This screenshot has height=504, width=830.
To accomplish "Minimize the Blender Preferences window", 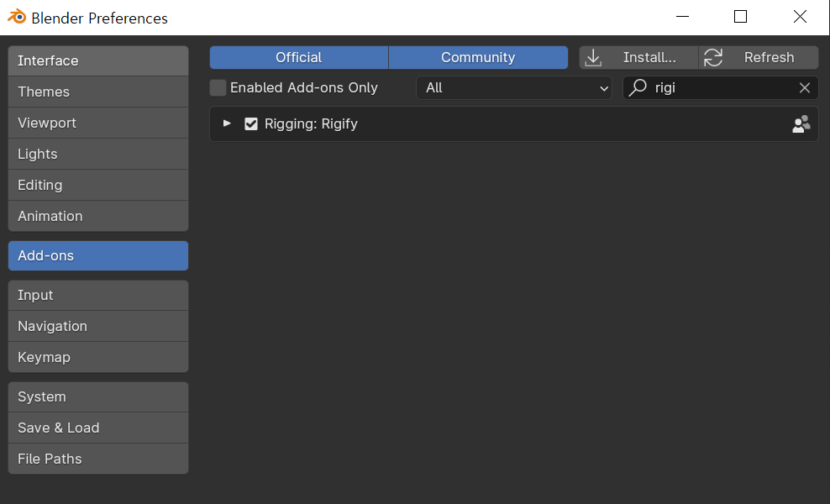I will (x=683, y=17).
